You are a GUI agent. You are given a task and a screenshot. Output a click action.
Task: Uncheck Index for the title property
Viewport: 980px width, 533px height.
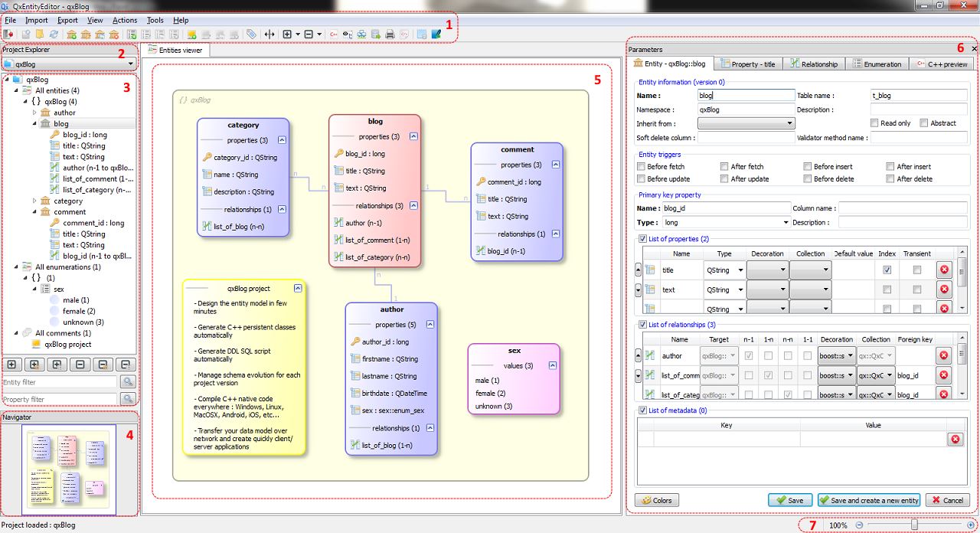[887, 270]
